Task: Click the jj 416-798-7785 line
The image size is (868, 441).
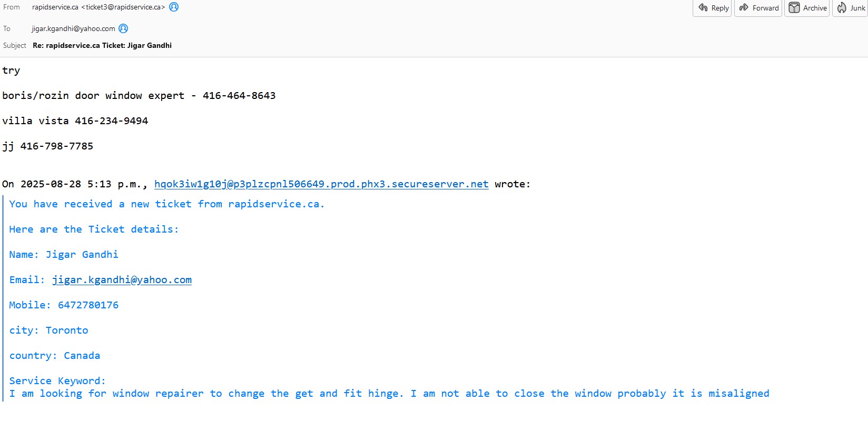Action: pyautogui.click(x=48, y=146)
